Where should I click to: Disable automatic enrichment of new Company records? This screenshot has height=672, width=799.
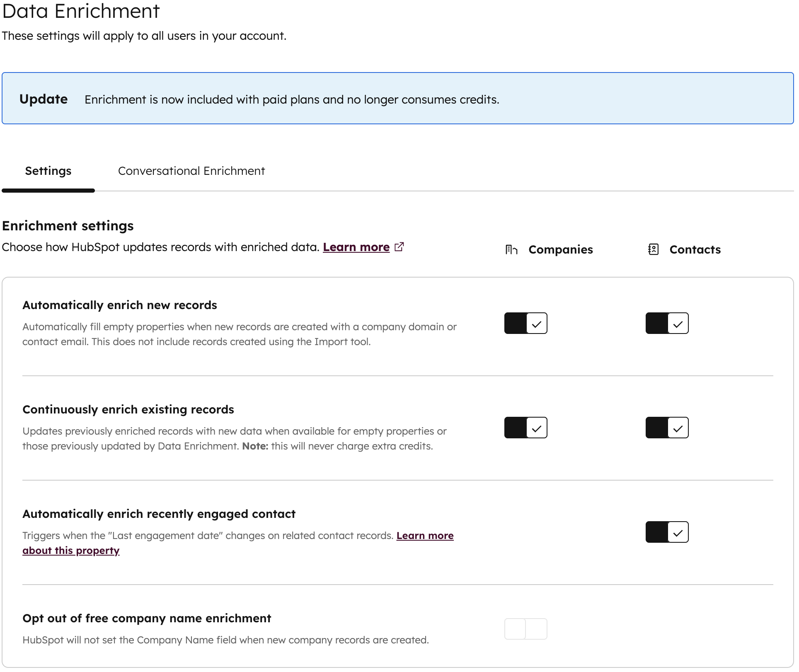click(x=525, y=323)
